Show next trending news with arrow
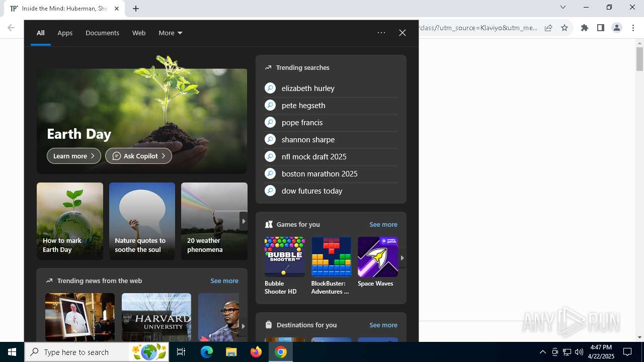Viewport: 644px width, 362px height. tap(244, 326)
